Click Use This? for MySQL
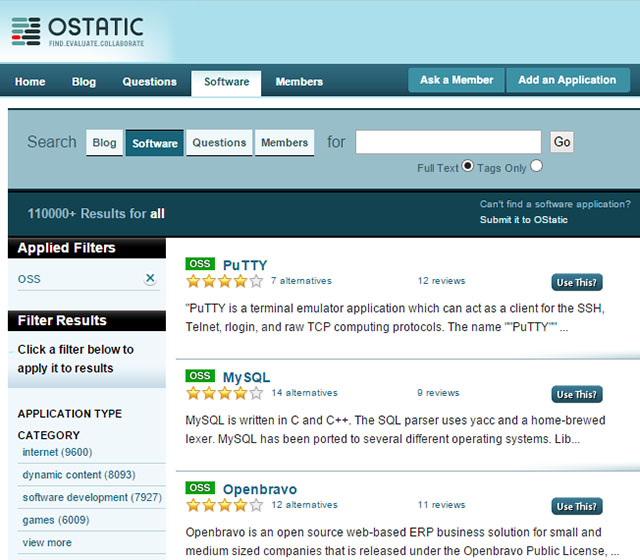 click(x=577, y=394)
